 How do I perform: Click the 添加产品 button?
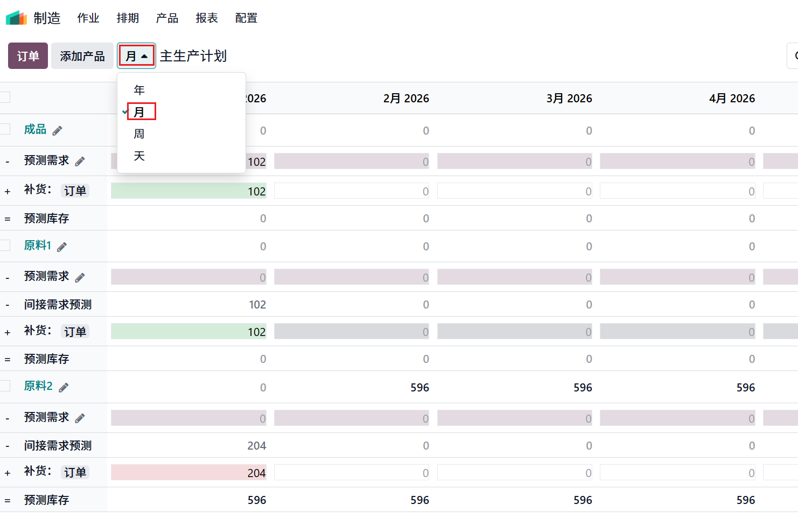(x=82, y=56)
